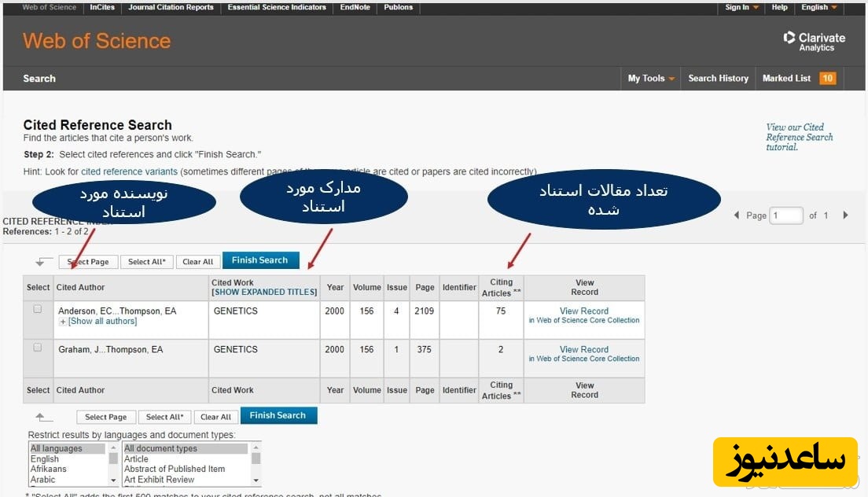Click the Marked List count badge
The width and height of the screenshot is (868, 497).
pos(827,78)
